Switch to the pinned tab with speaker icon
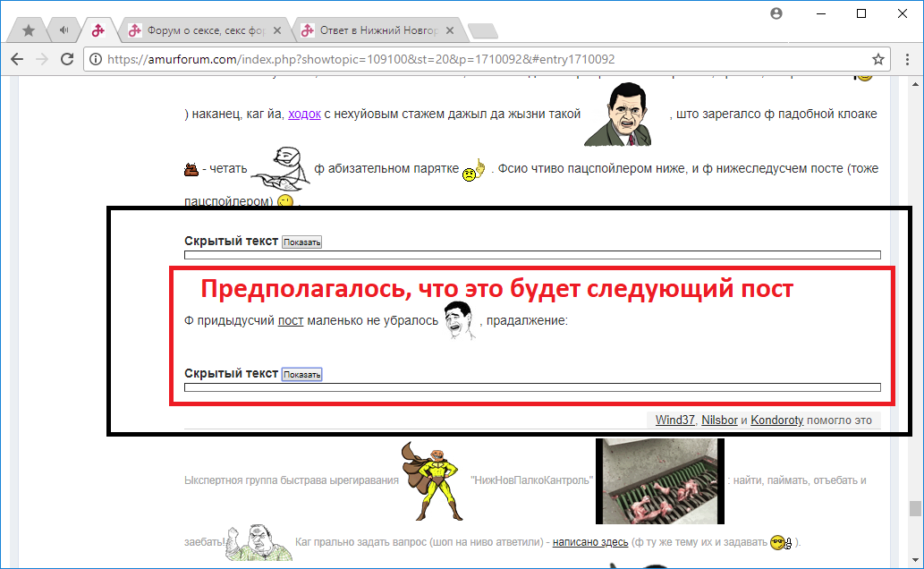Image resolution: width=924 pixels, height=569 pixels. coord(64,30)
